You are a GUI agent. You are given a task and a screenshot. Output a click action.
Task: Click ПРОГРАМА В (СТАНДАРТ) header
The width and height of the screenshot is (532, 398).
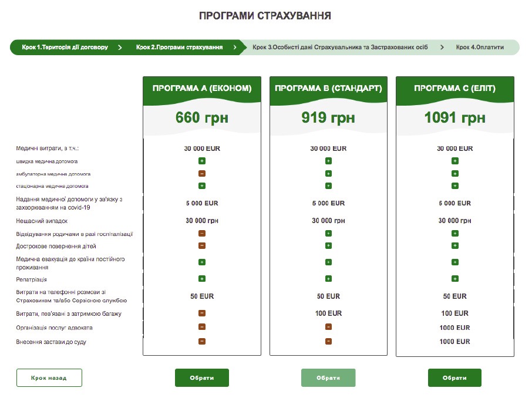(328, 88)
